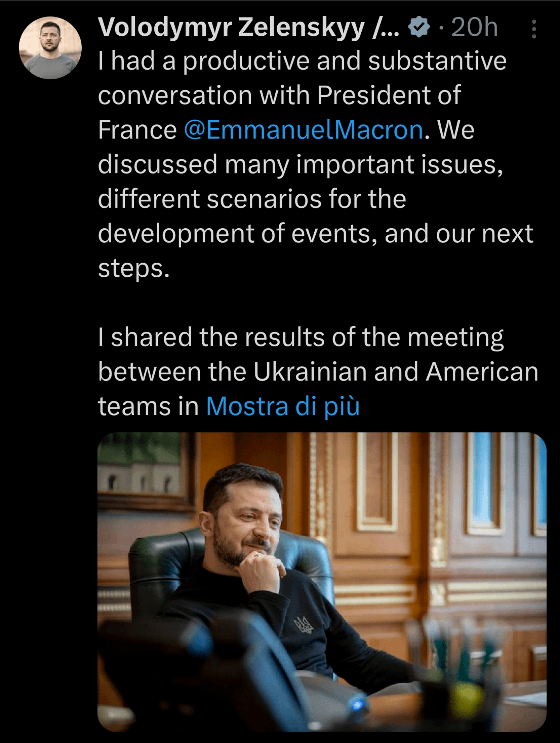
Task: Tap the paragraph starting "I shared the results"
Action: [x=318, y=371]
